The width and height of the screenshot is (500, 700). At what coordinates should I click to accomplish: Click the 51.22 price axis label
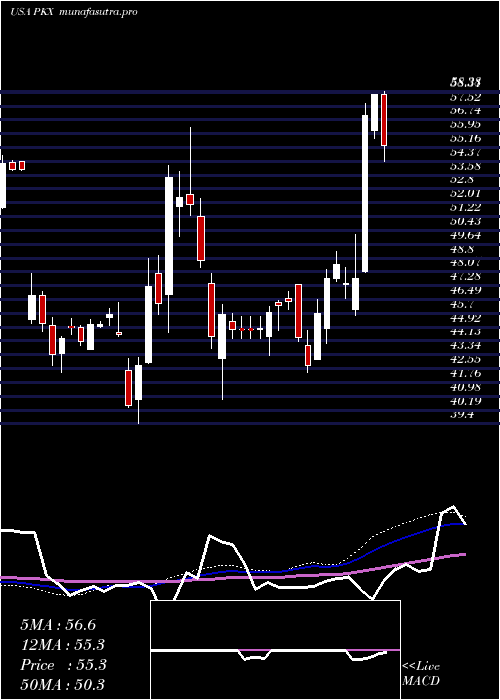coord(465,207)
